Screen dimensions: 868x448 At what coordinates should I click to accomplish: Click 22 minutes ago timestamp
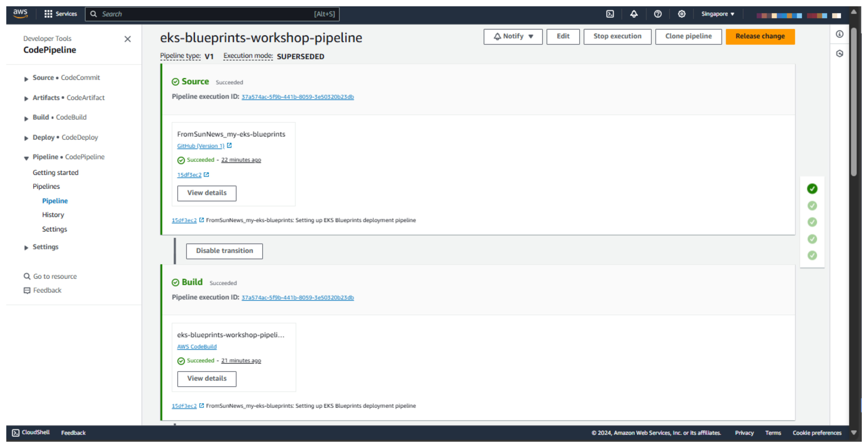(241, 160)
